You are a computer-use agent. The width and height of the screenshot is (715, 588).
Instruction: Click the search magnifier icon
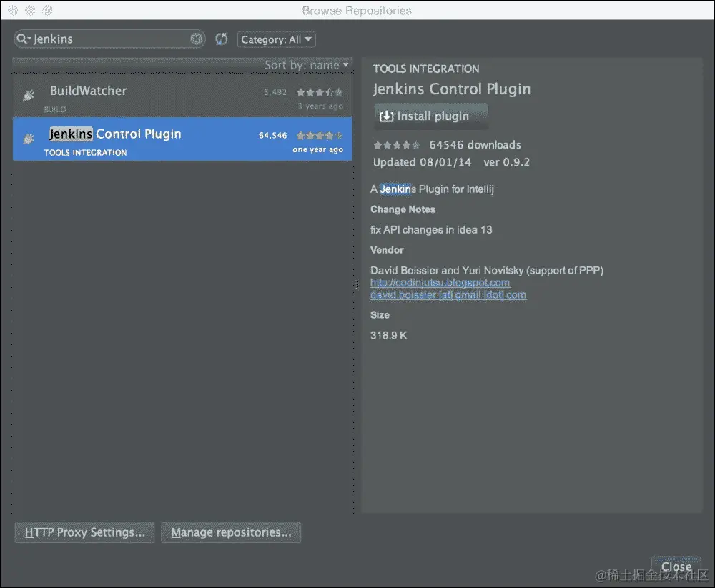coord(22,39)
